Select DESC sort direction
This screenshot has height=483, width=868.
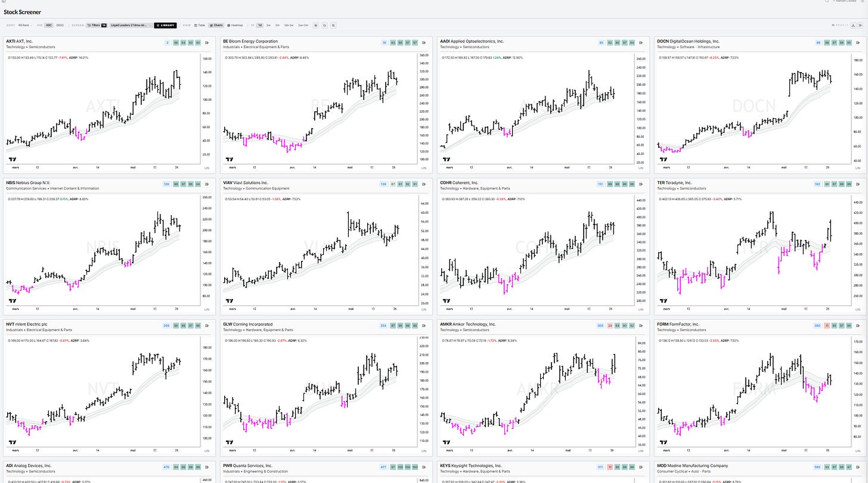[60, 25]
